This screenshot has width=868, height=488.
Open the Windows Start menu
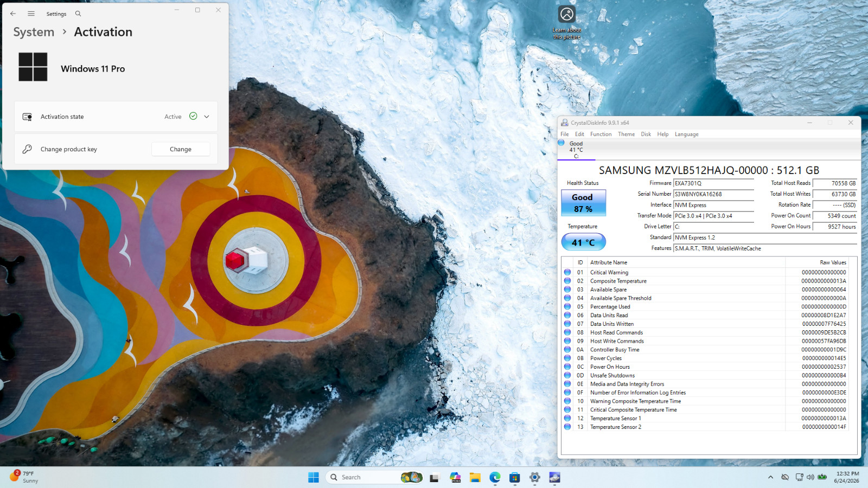coord(314,477)
